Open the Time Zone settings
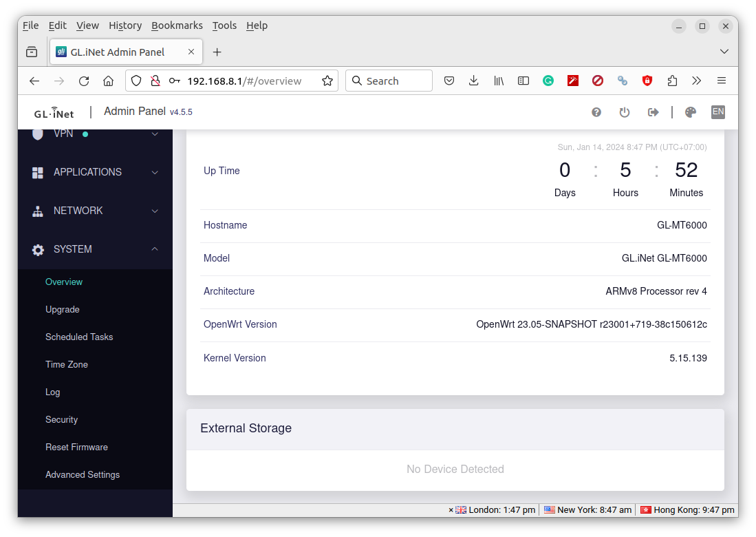 point(67,364)
